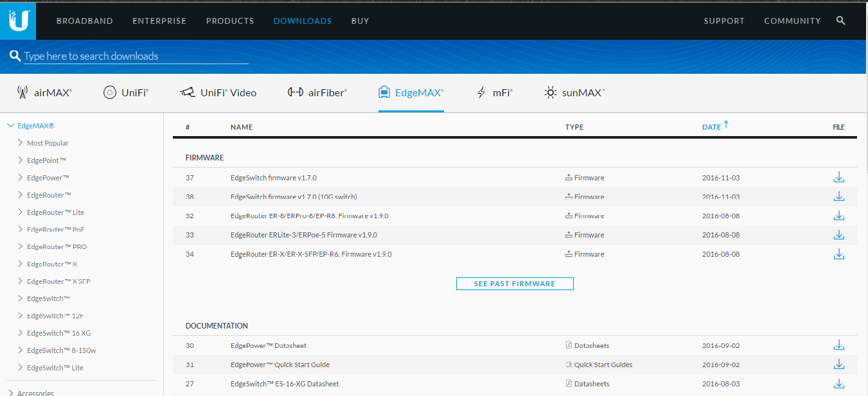Sort by the NAME column header
The height and width of the screenshot is (396, 868).
coord(242,127)
